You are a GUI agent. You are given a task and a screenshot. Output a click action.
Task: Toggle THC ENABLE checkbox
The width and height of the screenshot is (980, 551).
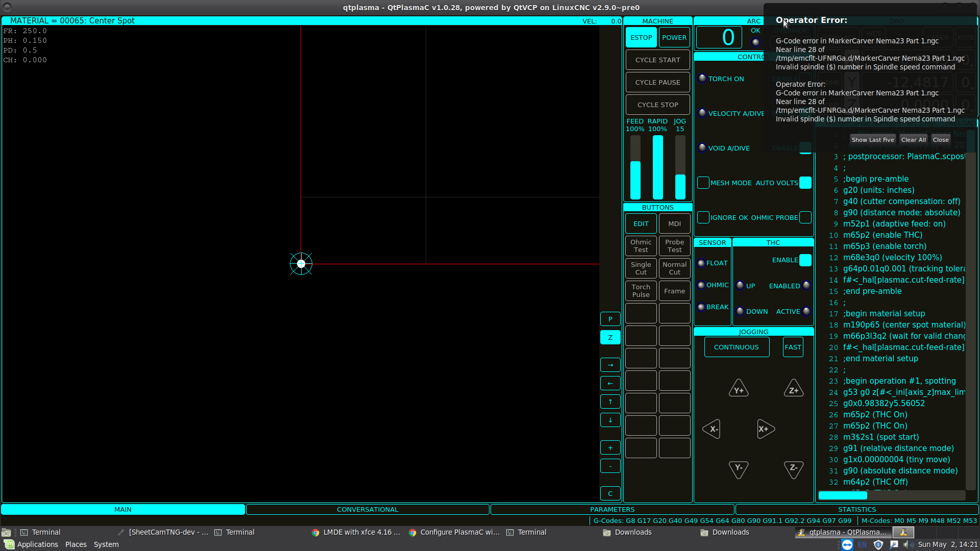point(805,260)
